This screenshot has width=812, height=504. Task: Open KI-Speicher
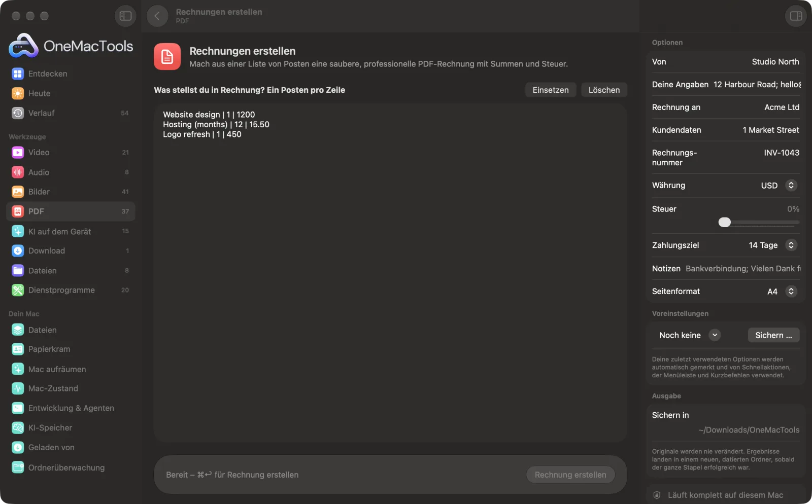71,428
